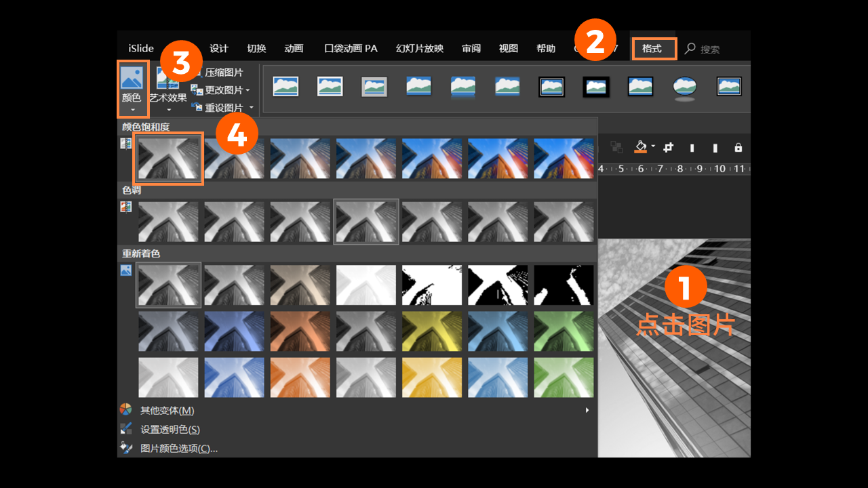Pick the mostly black 75% black-and-white recolor
Screen dimensions: 868x488
tap(564, 285)
